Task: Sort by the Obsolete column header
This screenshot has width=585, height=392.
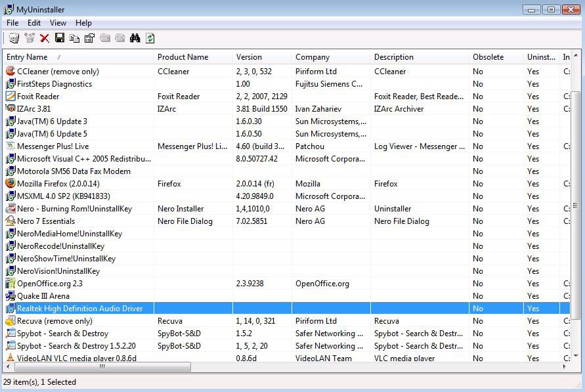Action: [496, 57]
